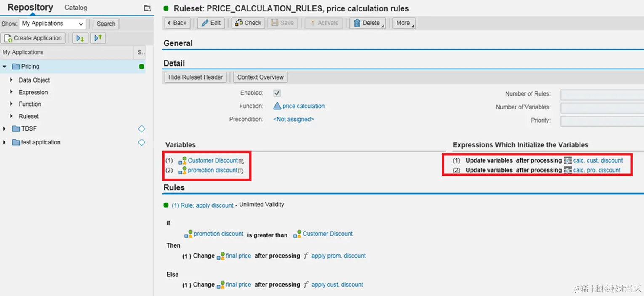Toggle the Enabled checkbox
This screenshot has width=644, height=296.
(277, 93)
